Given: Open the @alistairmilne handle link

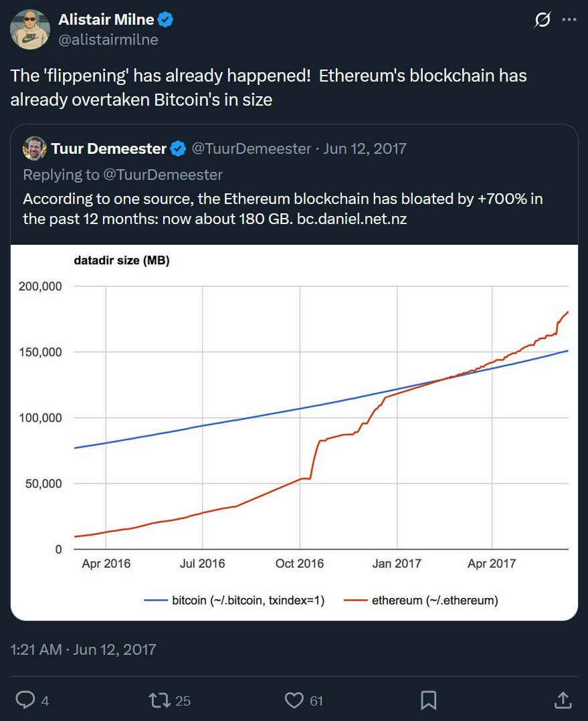Looking at the screenshot, I should [108, 40].
